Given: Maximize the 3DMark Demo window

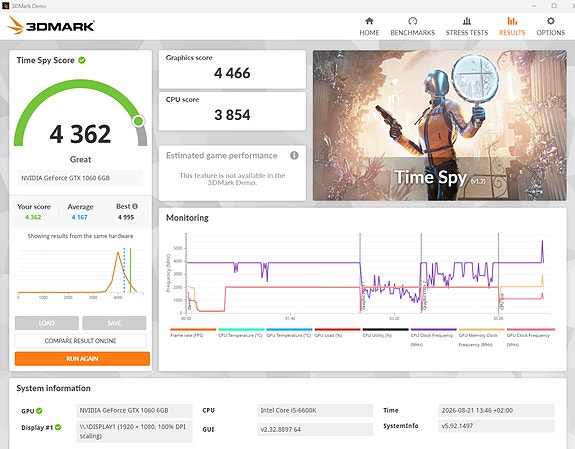Looking at the screenshot, I should click(x=554, y=6).
